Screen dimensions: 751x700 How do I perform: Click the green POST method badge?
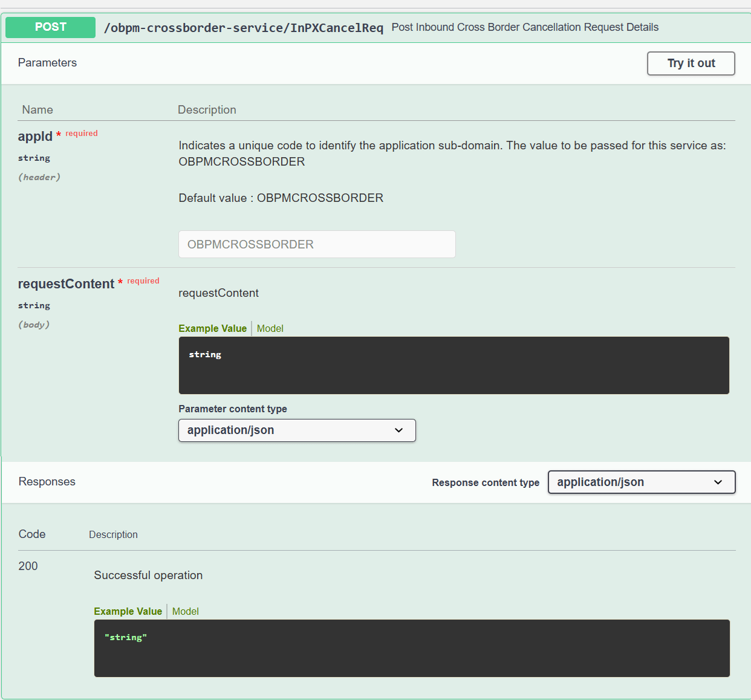(51, 27)
